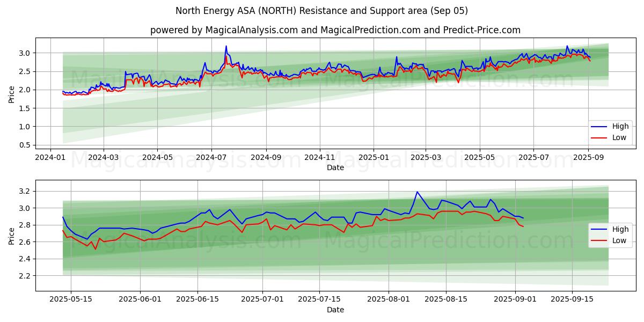Image resolution: width=644 pixels, height=322 pixels.
Task: Click the "2024-01" tick label on the top chart
Action: [x=50, y=157]
